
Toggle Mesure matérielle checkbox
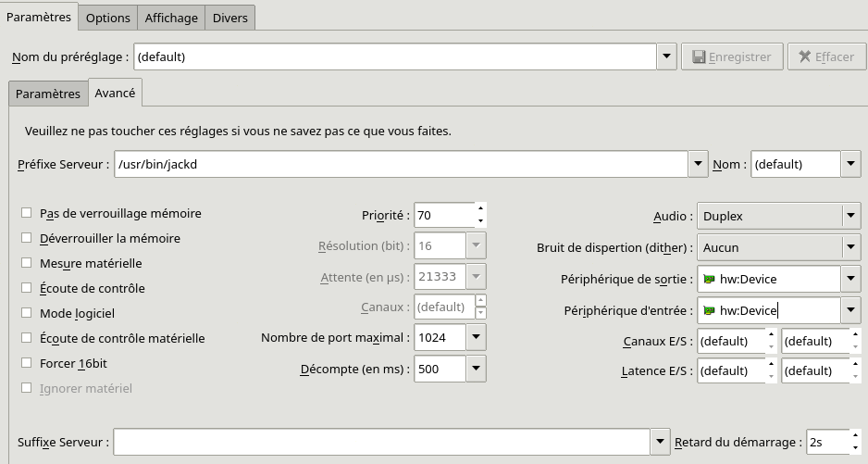point(27,263)
